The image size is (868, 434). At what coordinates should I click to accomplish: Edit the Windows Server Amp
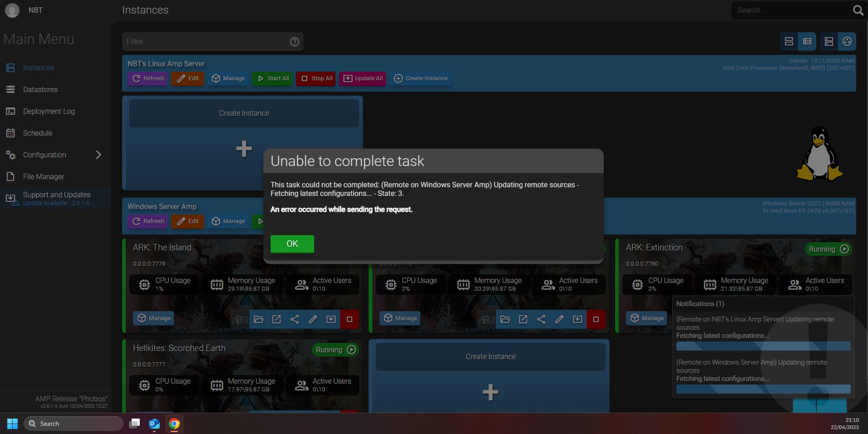(x=187, y=221)
